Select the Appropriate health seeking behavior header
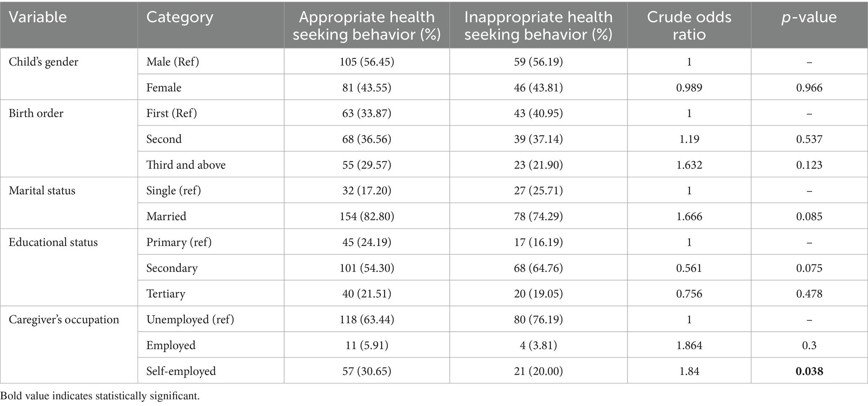The height and width of the screenshot is (406, 868). click(366, 25)
